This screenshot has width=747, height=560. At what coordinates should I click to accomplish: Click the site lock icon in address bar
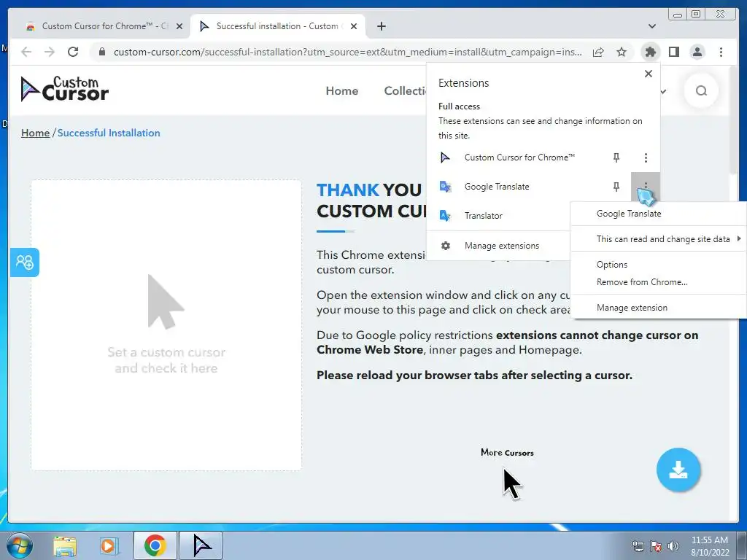(102, 52)
